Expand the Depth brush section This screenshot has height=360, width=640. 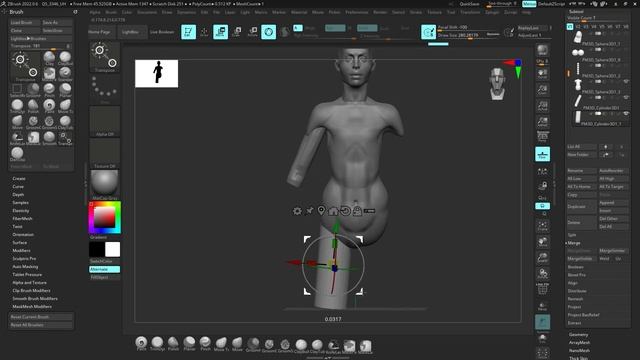(x=18, y=195)
